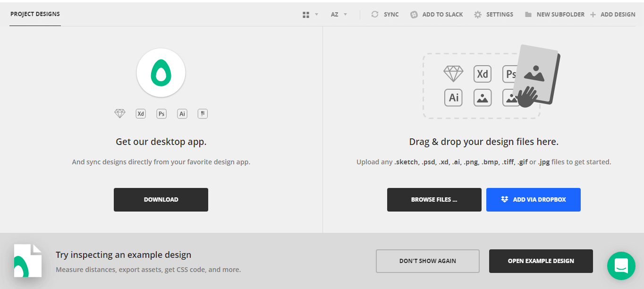644x289 pixels.
Task: Open project Settings via the gear icon
Action: [x=478, y=15]
